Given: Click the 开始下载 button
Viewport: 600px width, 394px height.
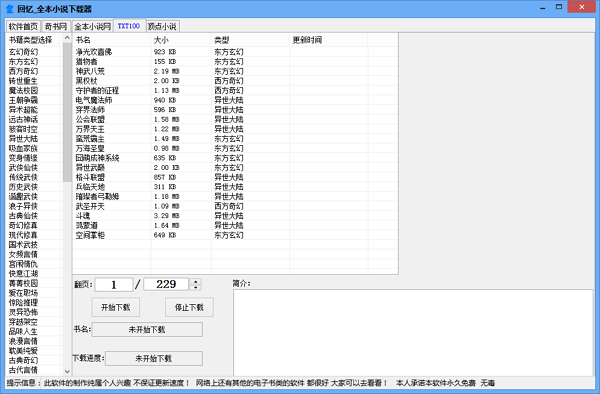Looking at the screenshot, I should pos(116,307).
